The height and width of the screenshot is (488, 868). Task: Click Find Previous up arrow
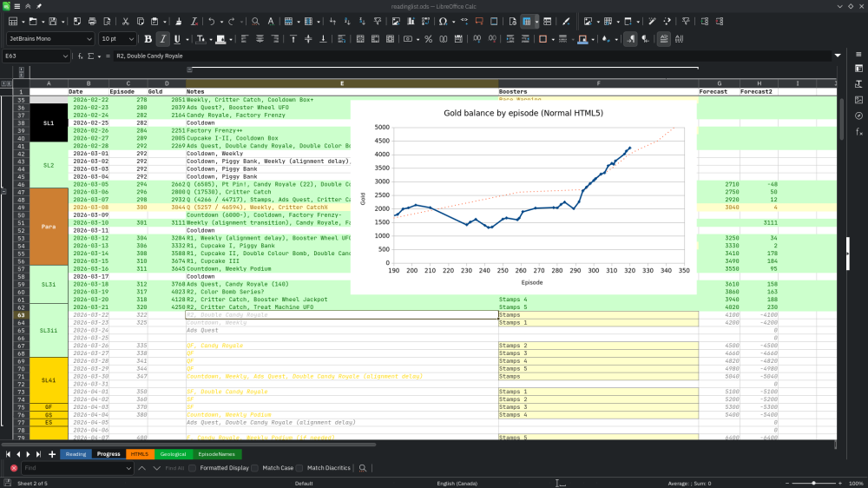click(x=142, y=468)
